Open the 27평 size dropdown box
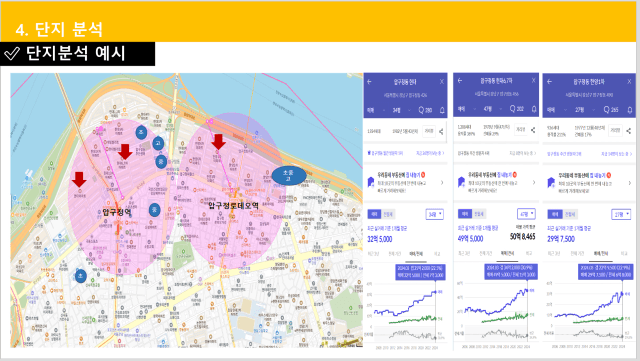This screenshot has width=640, height=361. point(621,214)
